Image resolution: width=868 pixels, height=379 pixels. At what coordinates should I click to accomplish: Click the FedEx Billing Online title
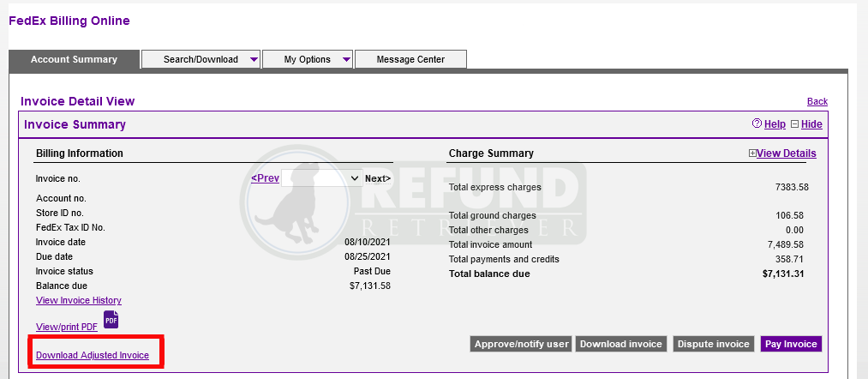69,21
